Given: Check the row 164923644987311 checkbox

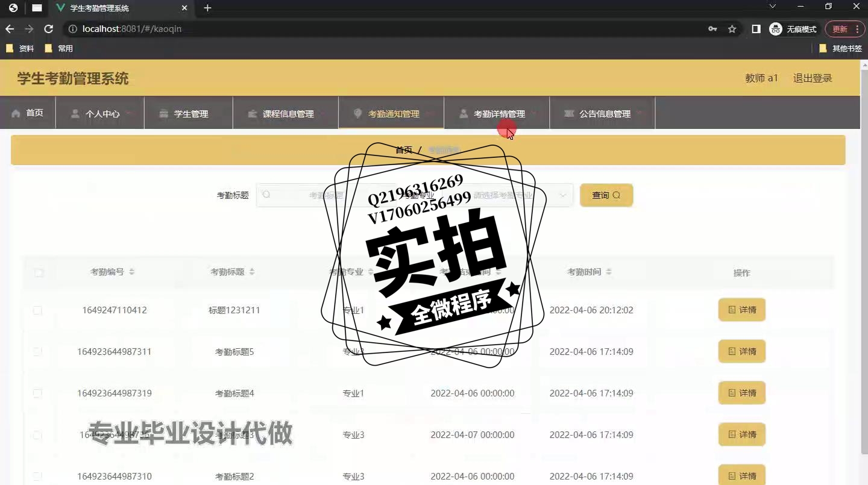Looking at the screenshot, I should pyautogui.click(x=37, y=352).
